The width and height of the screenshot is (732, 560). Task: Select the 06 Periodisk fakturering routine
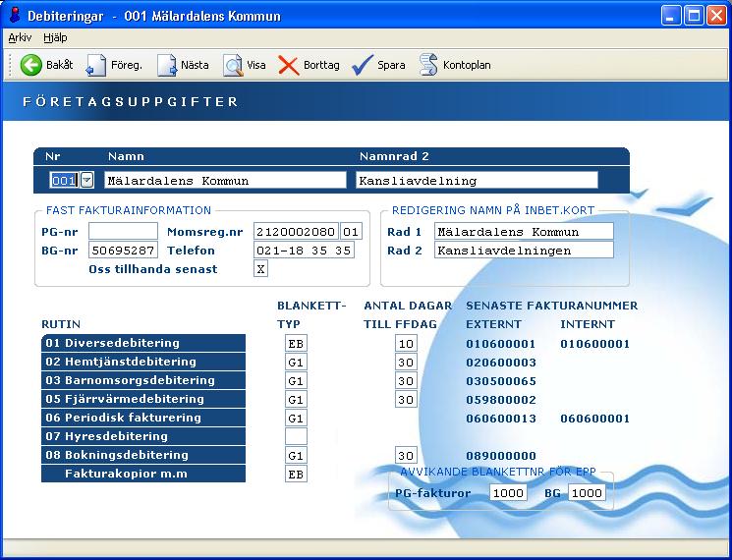pyautogui.click(x=143, y=418)
